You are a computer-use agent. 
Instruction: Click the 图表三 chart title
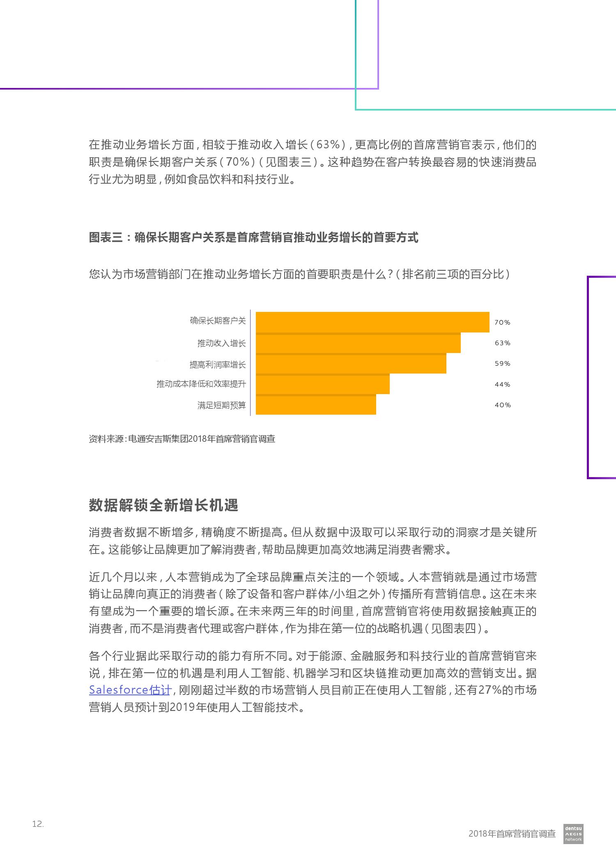253,238
